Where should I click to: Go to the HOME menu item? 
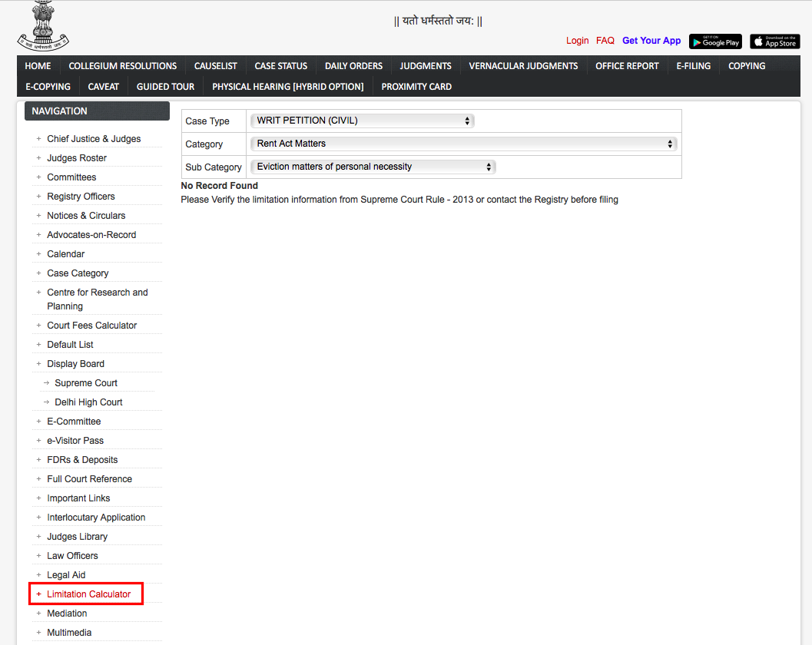[x=38, y=66]
